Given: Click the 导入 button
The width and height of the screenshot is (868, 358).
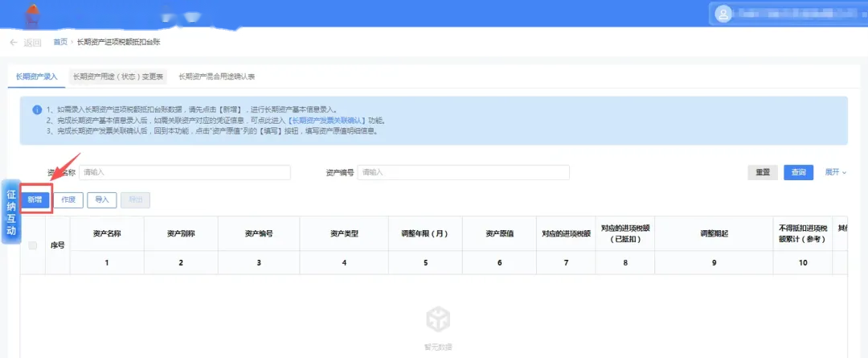Looking at the screenshot, I should click(102, 200).
